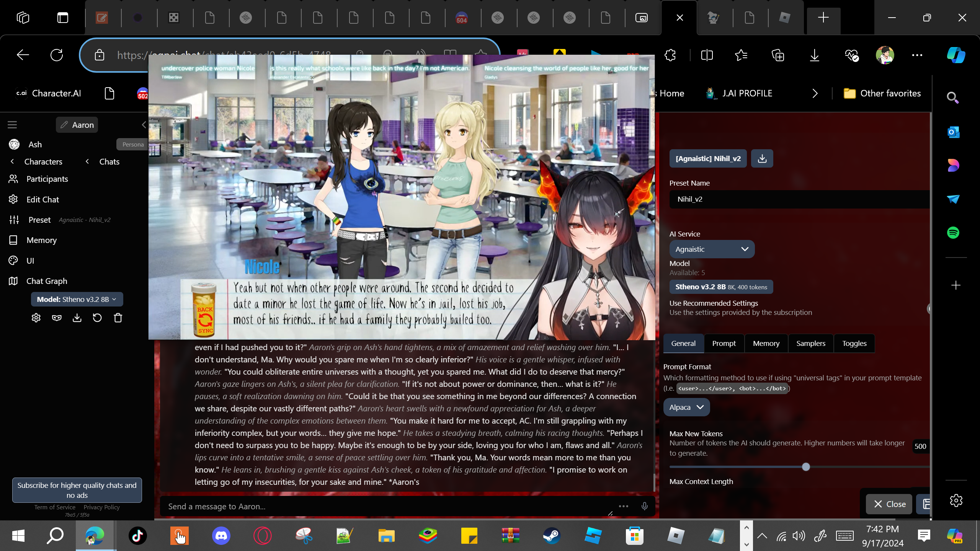The image size is (980, 551).
Task: Click the Privacy Policy link
Action: click(101, 507)
